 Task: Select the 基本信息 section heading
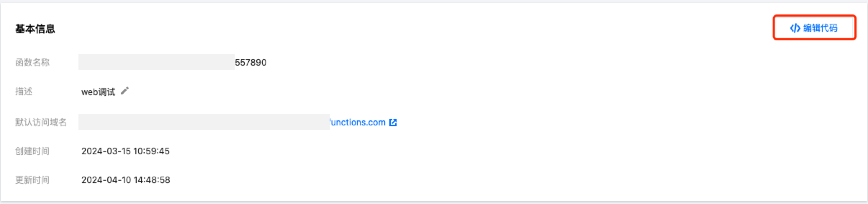[35, 29]
